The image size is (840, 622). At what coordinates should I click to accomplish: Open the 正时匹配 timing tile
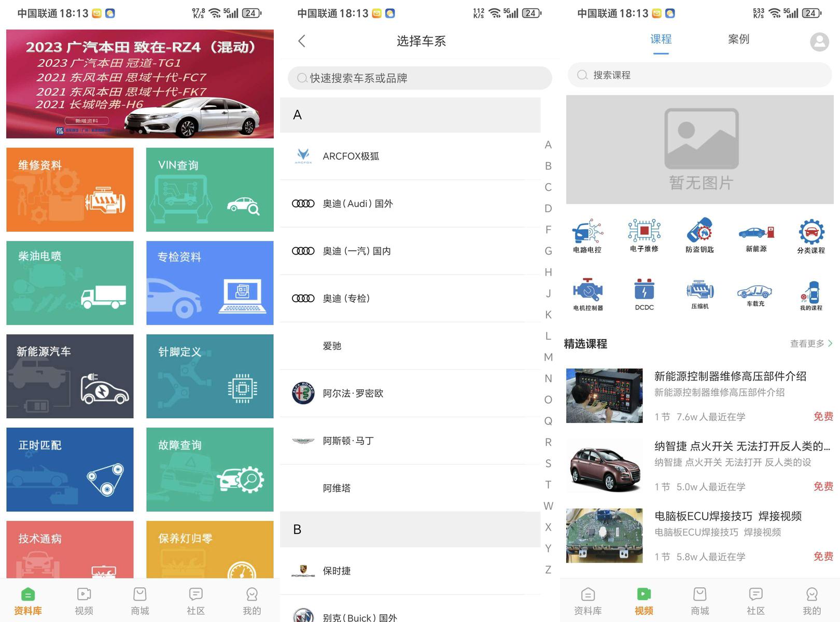70,470
